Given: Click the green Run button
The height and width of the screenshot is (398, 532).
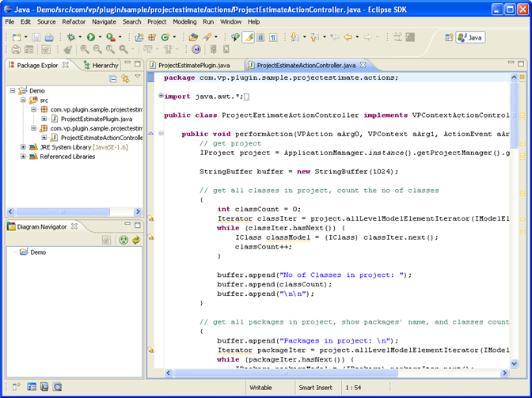Looking at the screenshot, I should [x=90, y=37].
